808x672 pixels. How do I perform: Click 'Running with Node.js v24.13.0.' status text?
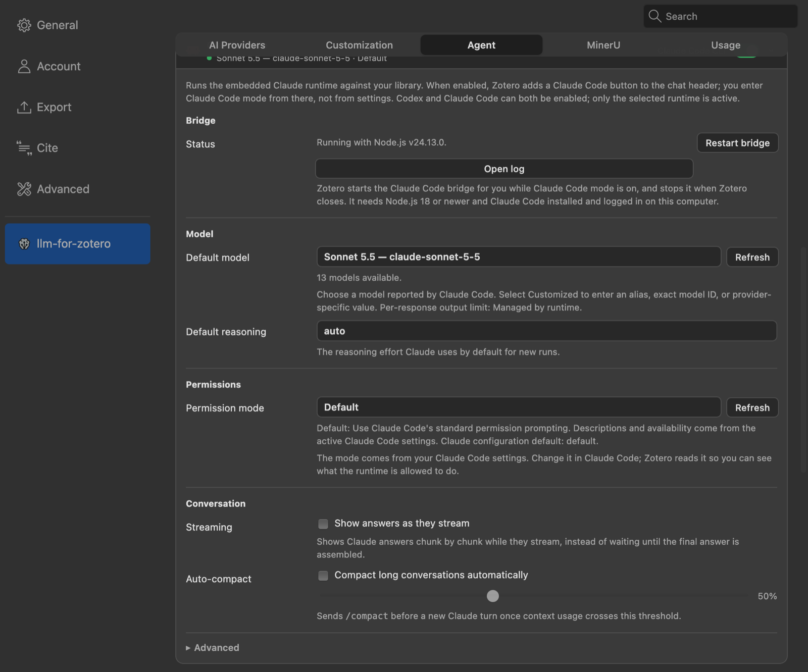(x=381, y=142)
